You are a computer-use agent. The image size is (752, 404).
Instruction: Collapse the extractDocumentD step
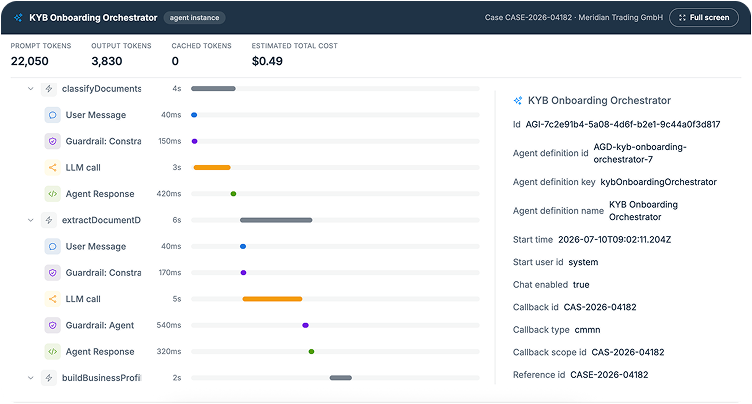click(x=31, y=220)
